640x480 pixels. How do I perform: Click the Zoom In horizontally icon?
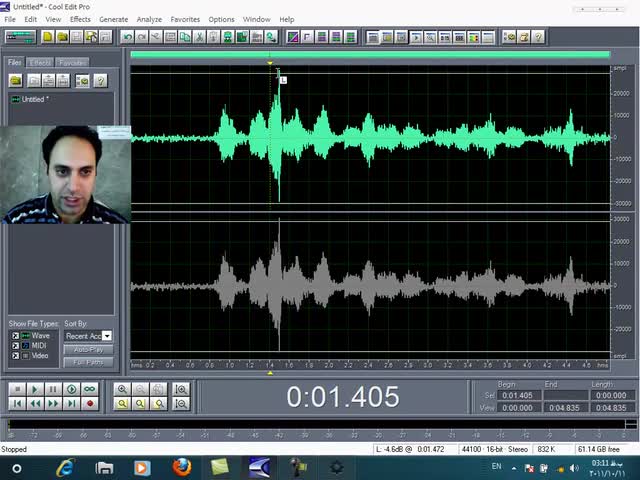122,389
